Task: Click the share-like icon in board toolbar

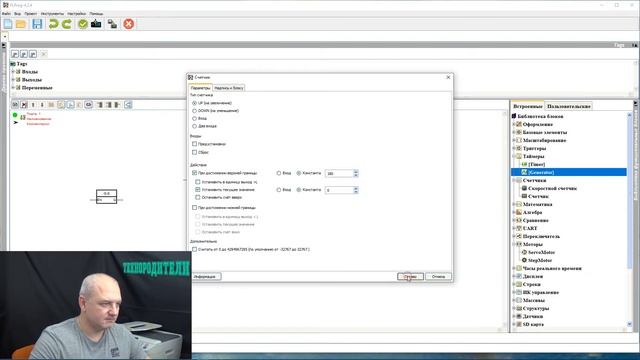Action: (x=128, y=105)
